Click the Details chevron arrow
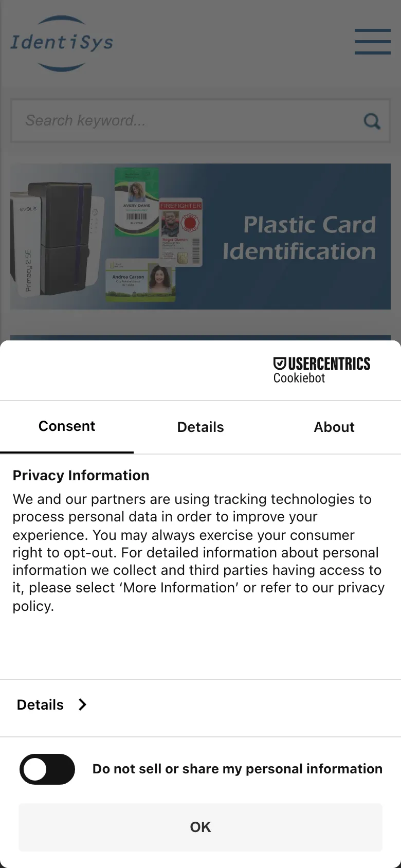 (82, 704)
